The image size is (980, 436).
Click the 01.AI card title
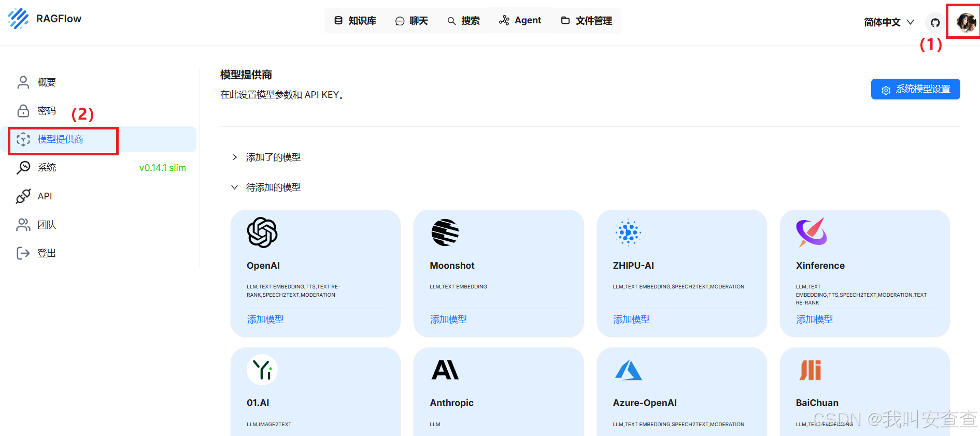pyautogui.click(x=258, y=403)
